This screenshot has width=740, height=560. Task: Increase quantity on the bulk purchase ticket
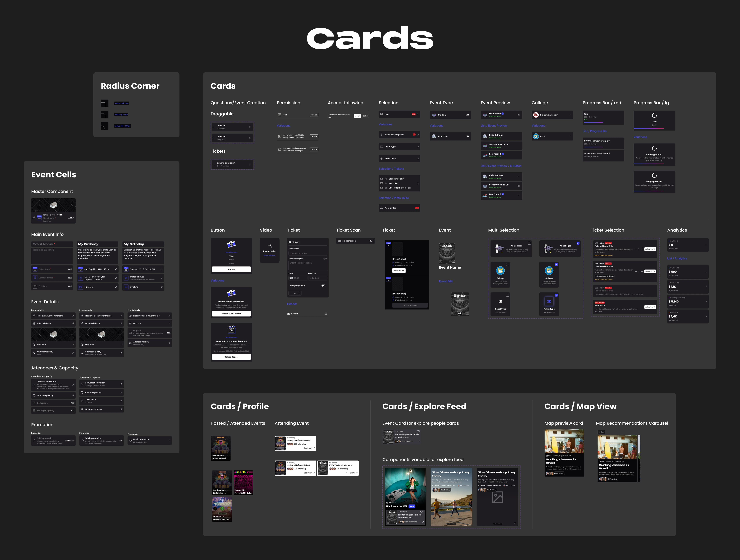click(x=642, y=271)
